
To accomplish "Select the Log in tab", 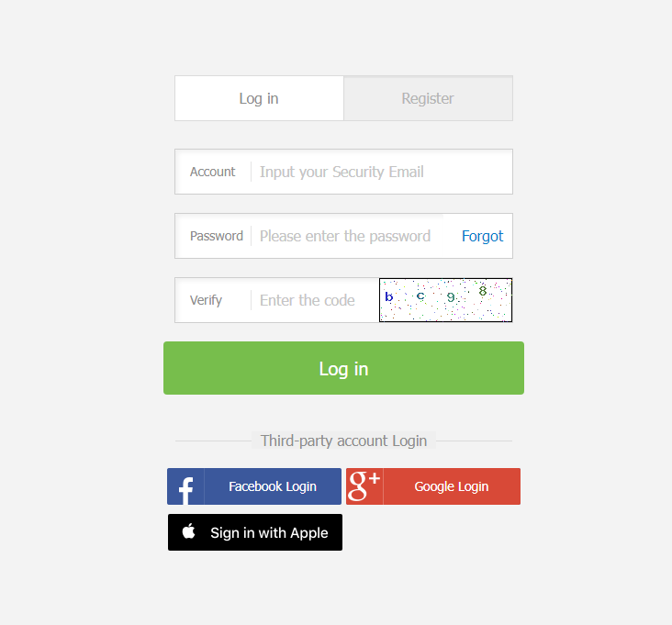I will (x=259, y=98).
